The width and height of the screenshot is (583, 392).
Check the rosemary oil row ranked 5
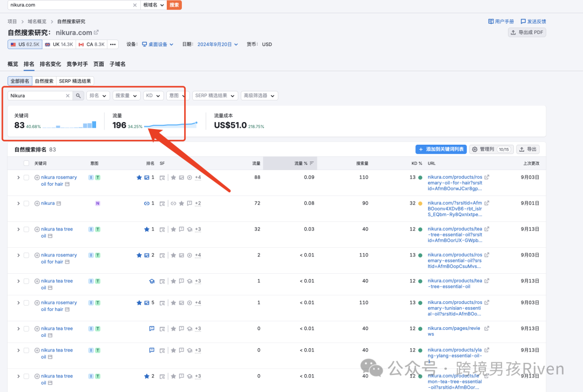26,303
